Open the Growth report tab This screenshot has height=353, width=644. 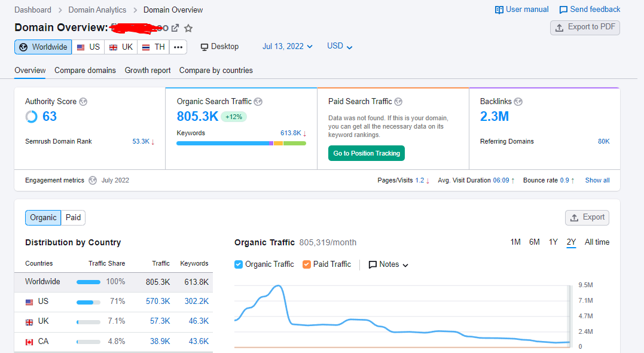click(148, 70)
